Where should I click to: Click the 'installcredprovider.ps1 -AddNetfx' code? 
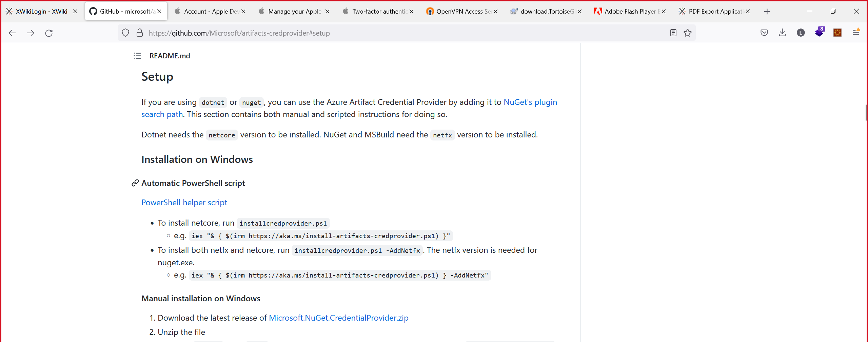click(x=357, y=250)
